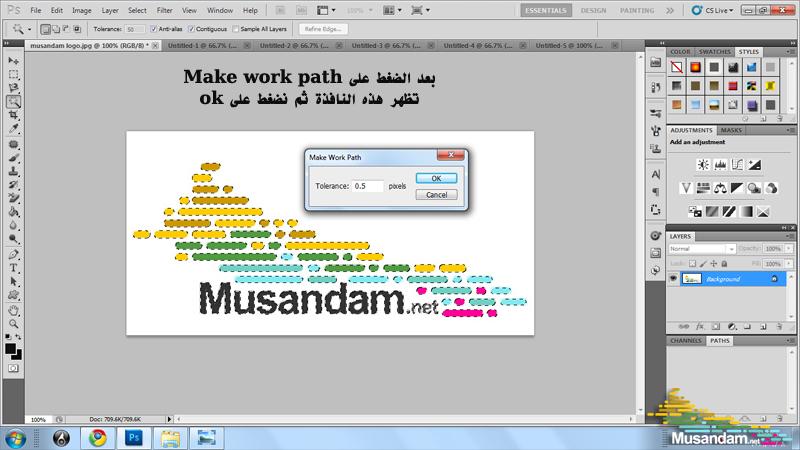Expand more workspaces chevron
The height and width of the screenshot is (450, 800).
click(670, 10)
